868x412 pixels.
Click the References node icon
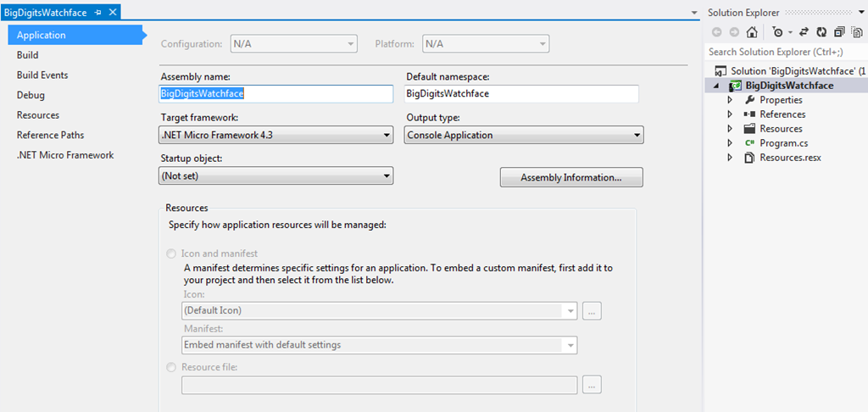[750, 114]
